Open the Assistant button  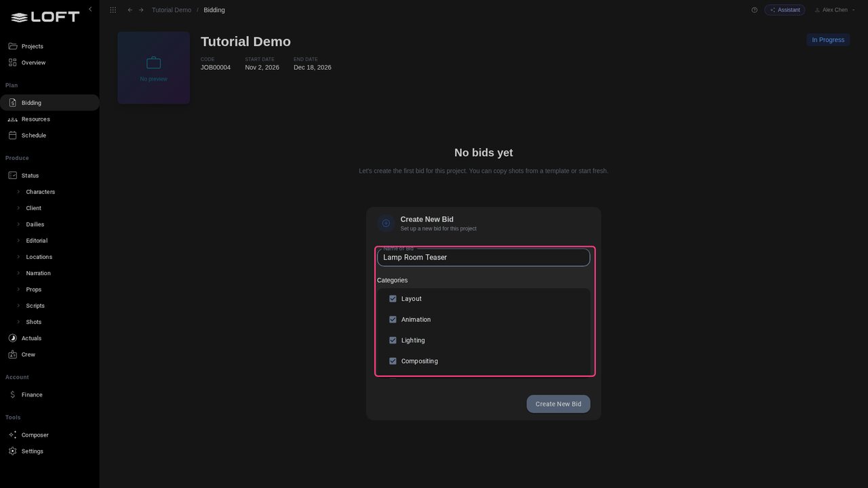[785, 10]
